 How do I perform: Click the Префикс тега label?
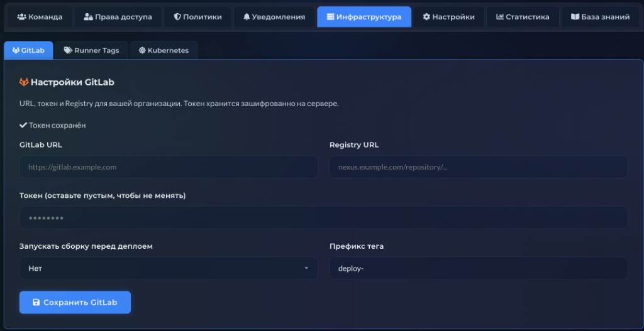(x=357, y=246)
